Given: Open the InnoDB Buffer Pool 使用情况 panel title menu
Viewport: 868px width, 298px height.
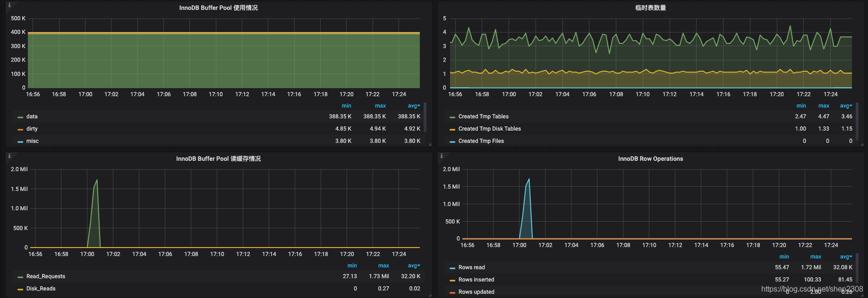Looking at the screenshot, I should [x=218, y=8].
